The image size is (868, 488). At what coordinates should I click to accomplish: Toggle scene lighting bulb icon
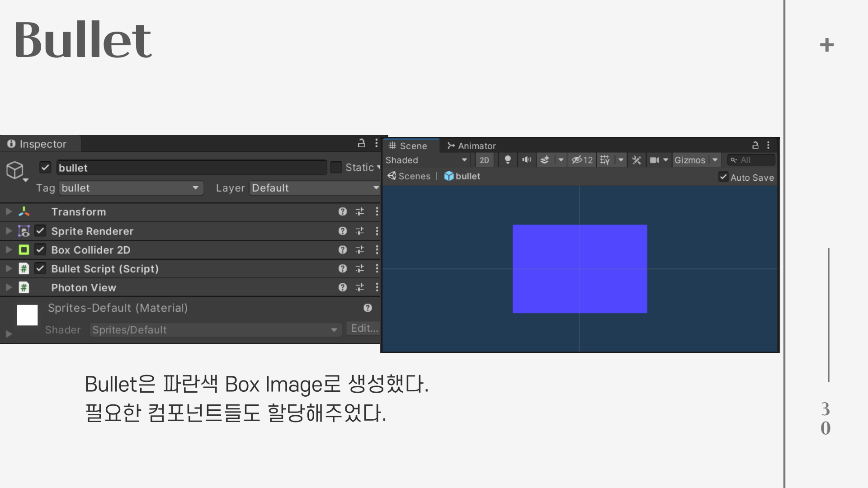point(508,160)
